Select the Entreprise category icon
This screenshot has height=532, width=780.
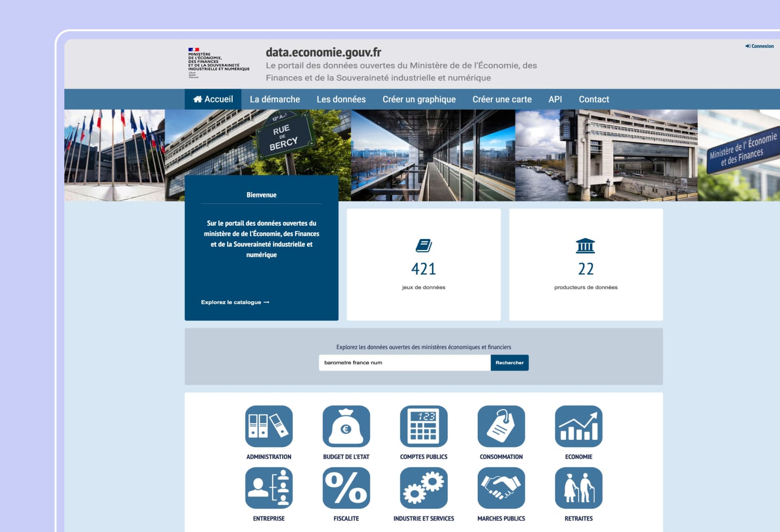click(x=269, y=488)
